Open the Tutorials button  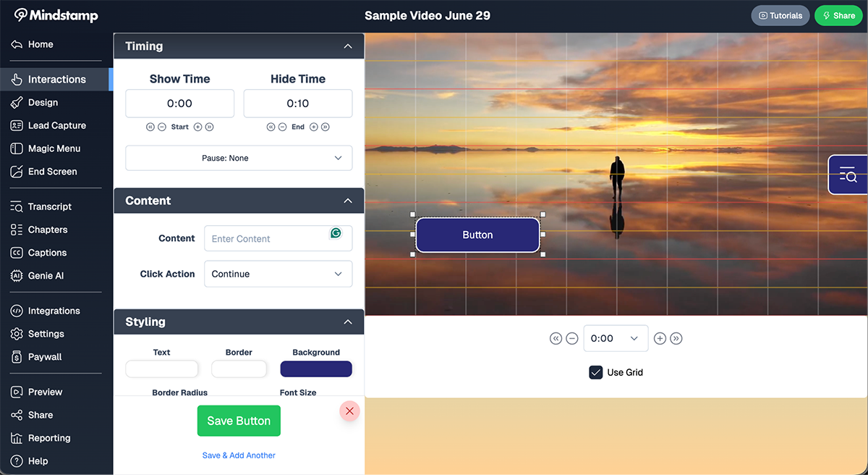pyautogui.click(x=780, y=15)
